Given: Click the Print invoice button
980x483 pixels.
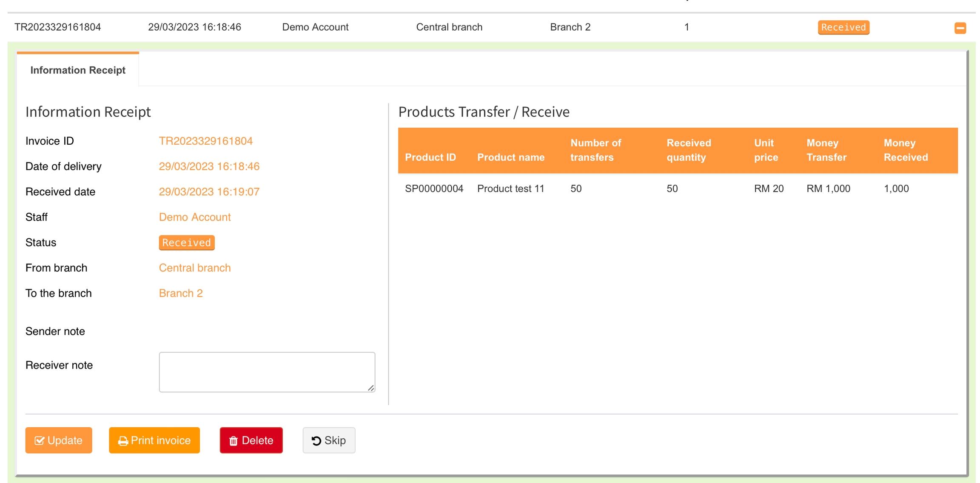Looking at the screenshot, I should coord(154,440).
